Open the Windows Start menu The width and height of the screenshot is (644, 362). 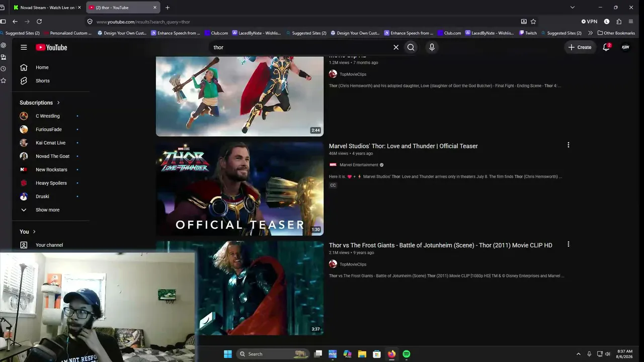click(x=227, y=354)
